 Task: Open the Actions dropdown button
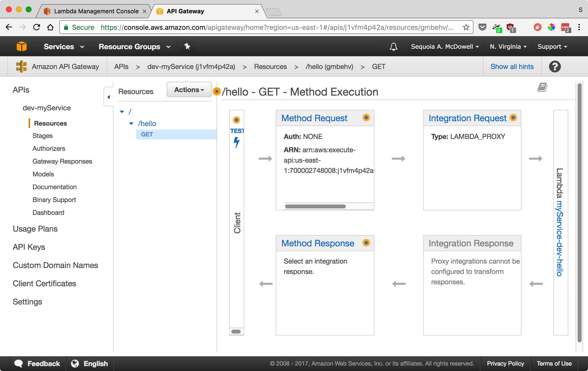pos(189,90)
